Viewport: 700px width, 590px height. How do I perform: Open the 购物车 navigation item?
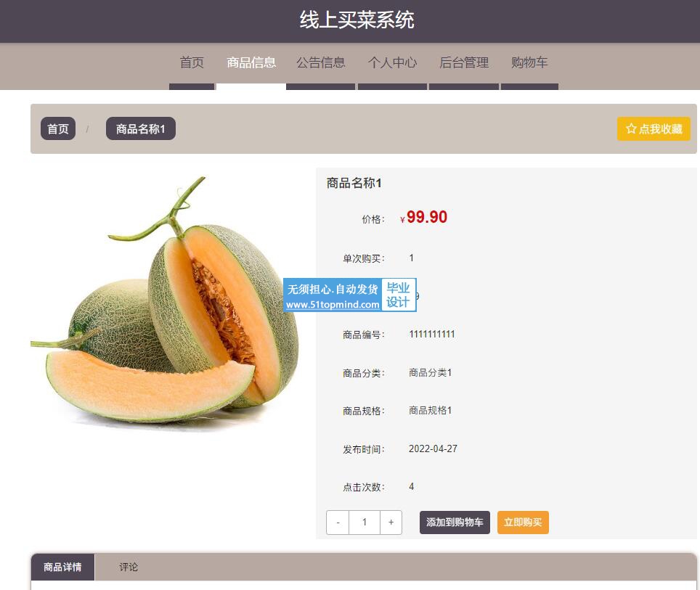529,62
